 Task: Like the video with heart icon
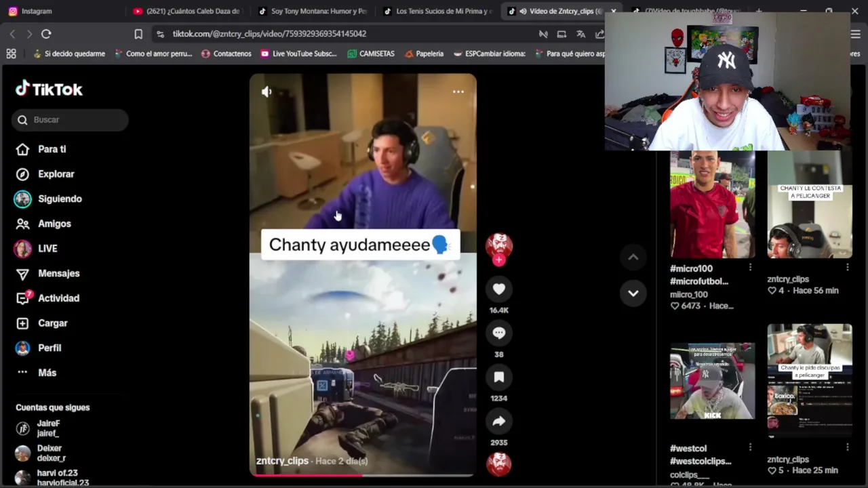(x=499, y=289)
